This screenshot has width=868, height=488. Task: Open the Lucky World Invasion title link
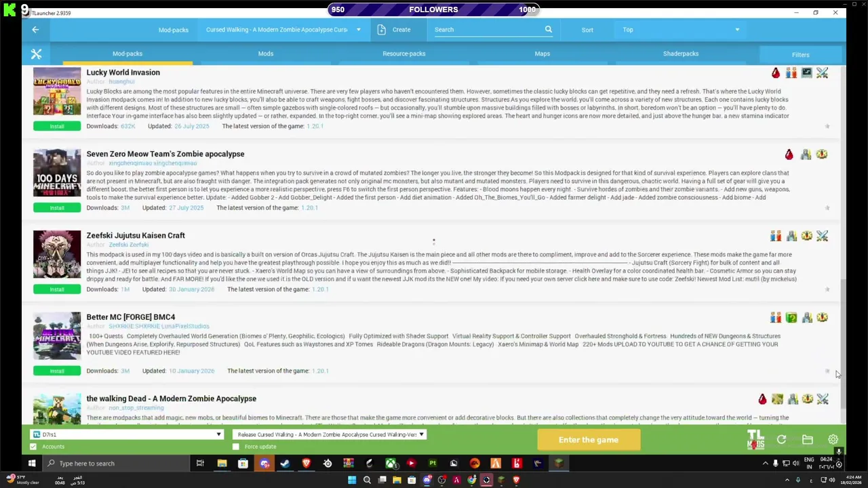123,73
